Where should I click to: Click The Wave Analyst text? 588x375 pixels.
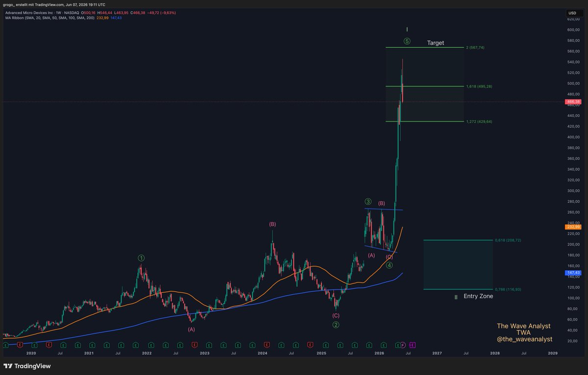524,326
